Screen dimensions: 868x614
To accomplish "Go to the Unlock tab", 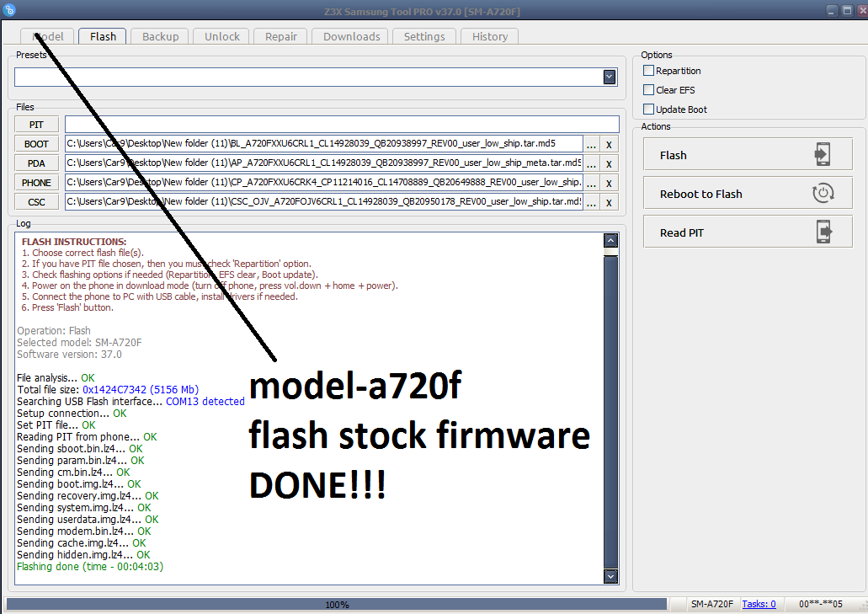I will point(222,36).
